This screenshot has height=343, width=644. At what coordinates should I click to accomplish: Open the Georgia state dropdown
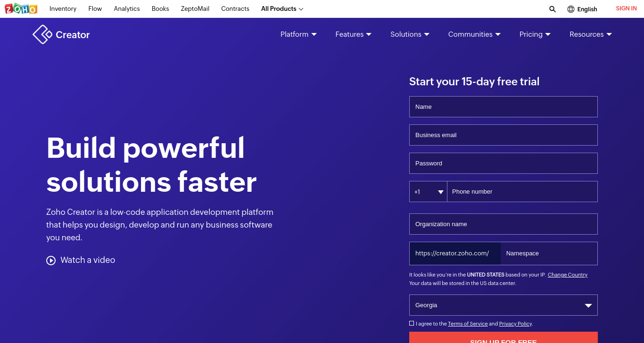coord(504,305)
